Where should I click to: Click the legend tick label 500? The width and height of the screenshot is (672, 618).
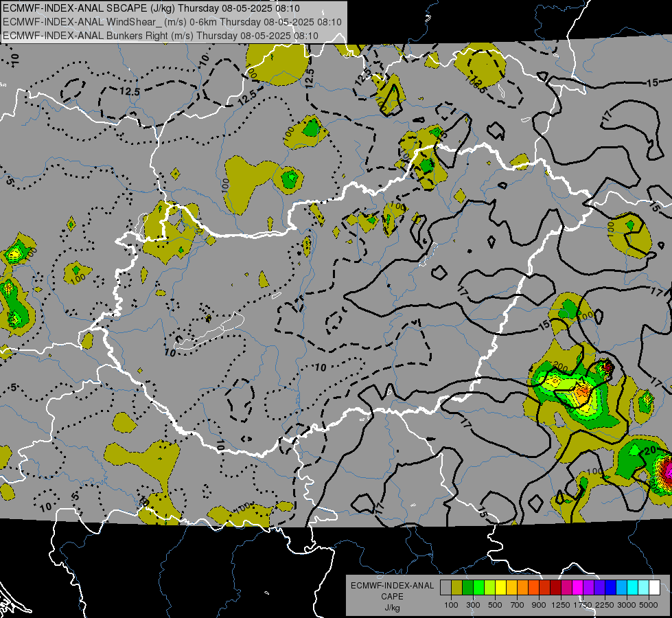[495, 605]
